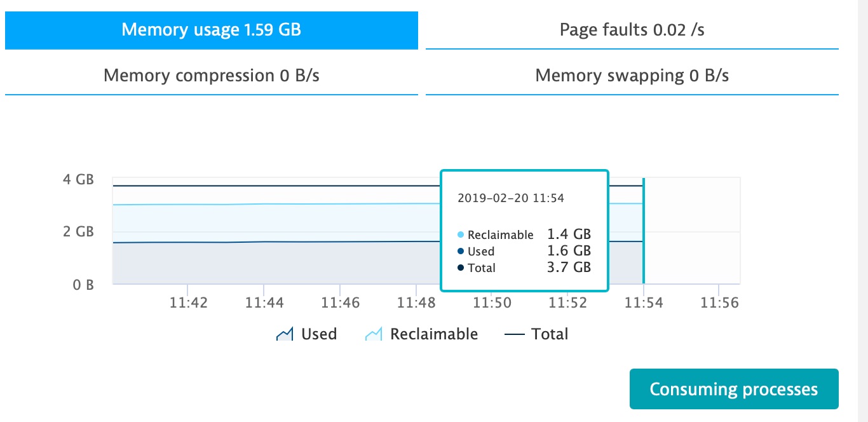Click the 11:42 time axis label
The height and width of the screenshot is (422, 868).
click(x=189, y=303)
